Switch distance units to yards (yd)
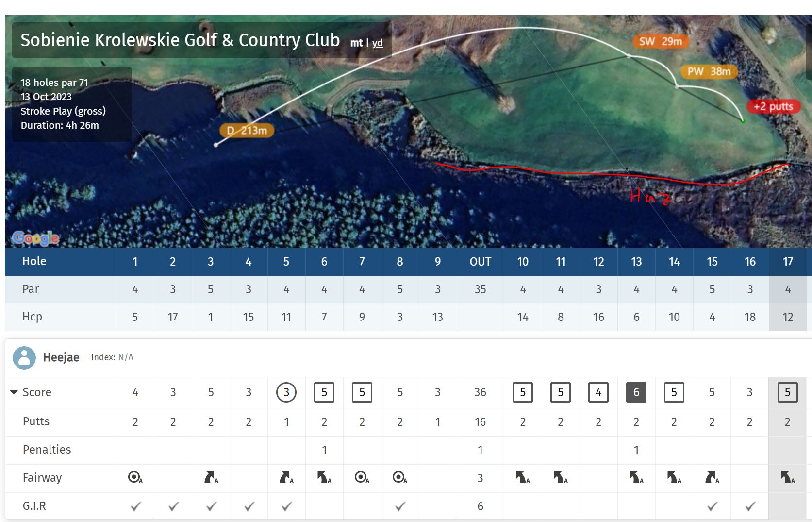The height and width of the screenshot is (522, 812). click(x=378, y=43)
